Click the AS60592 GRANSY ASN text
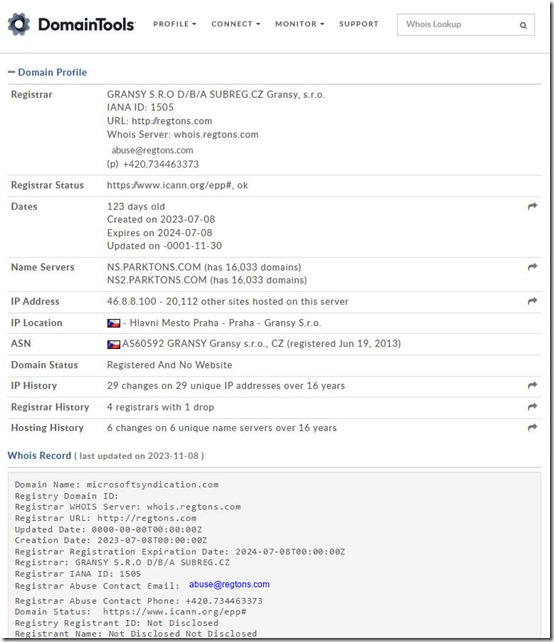554x642 pixels. tap(261, 344)
